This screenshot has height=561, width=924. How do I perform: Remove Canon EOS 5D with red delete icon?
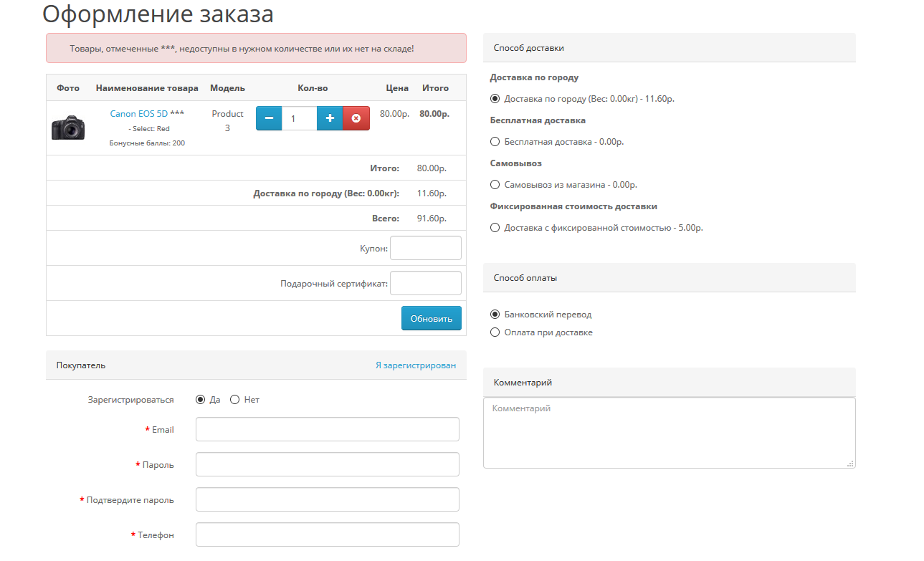356,118
